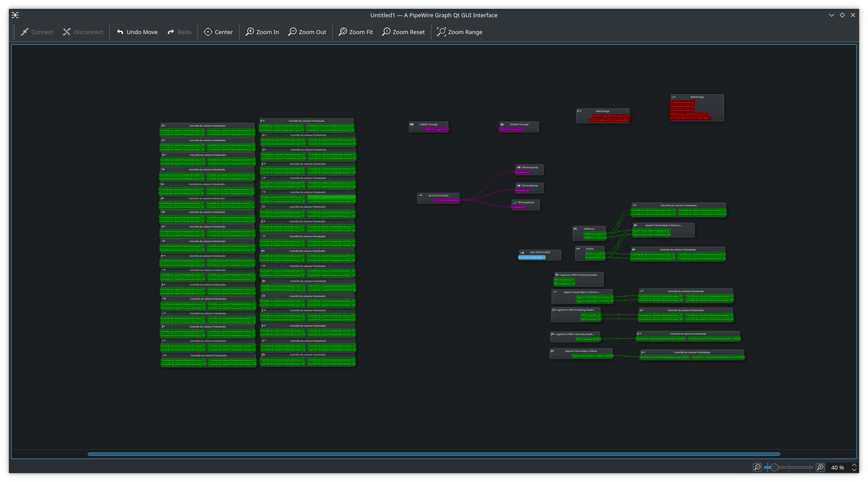
Task: Click Zoom Out in the toolbar
Action: pyautogui.click(x=307, y=32)
